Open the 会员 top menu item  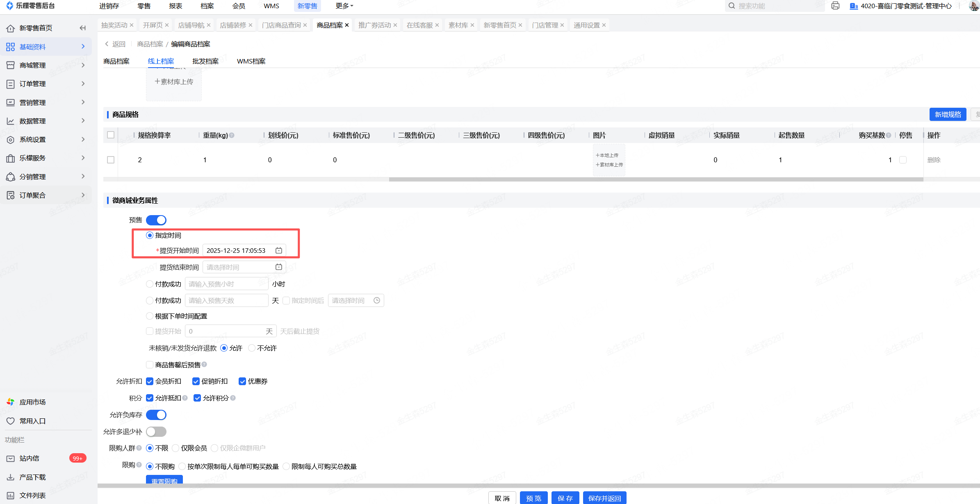[x=238, y=6]
